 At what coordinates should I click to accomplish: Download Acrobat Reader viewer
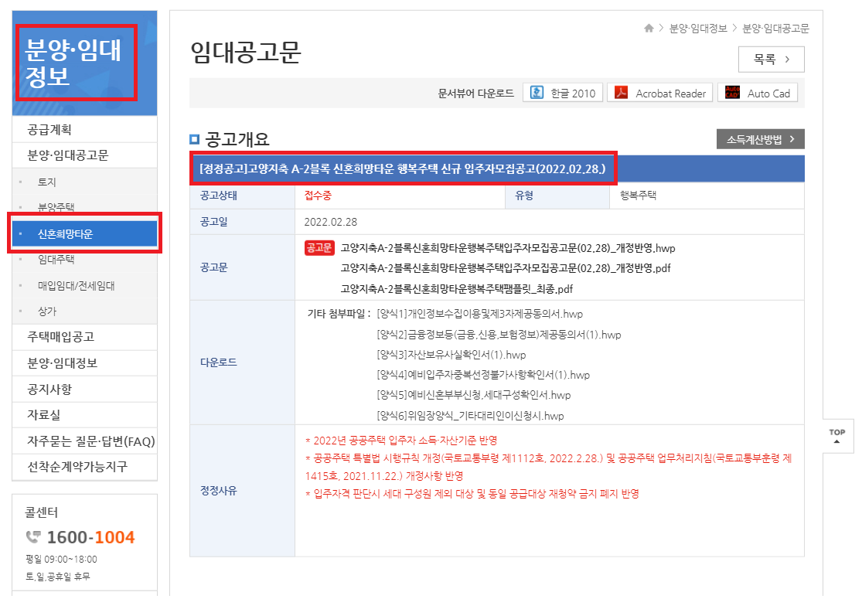coord(659,93)
